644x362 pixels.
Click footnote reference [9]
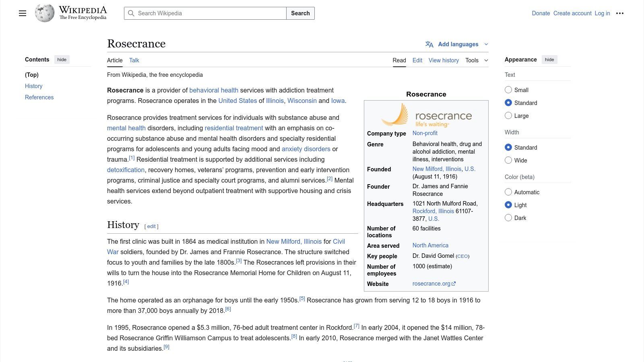point(166,347)
